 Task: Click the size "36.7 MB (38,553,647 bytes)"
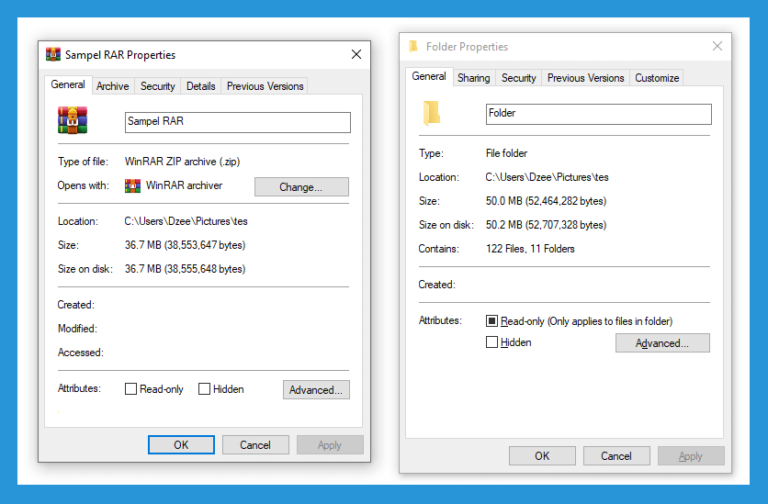(185, 245)
